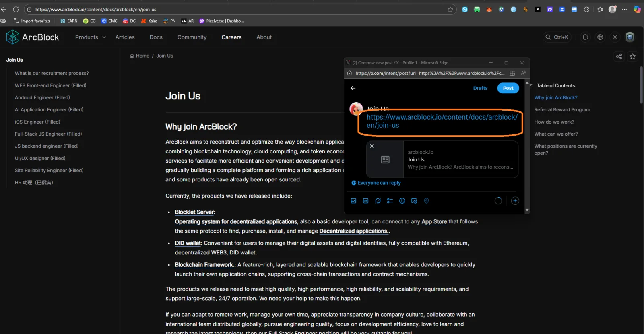Screen dimensions: 644x334
Task: Open the Home breadcrumb link
Action: [140, 56]
